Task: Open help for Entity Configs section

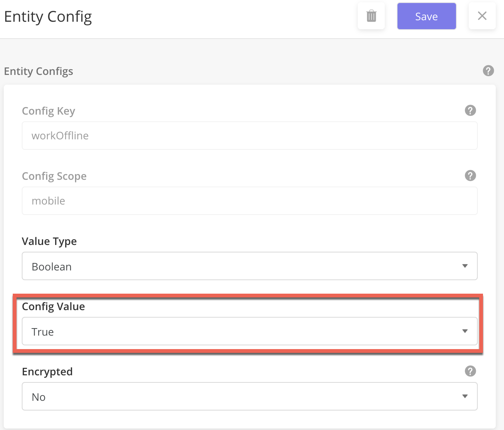Action: coord(488,71)
